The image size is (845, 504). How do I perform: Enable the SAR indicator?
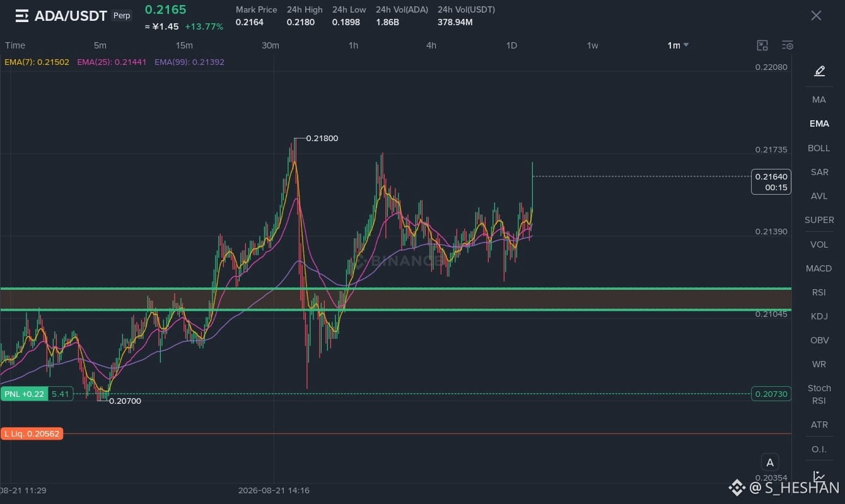[819, 172]
